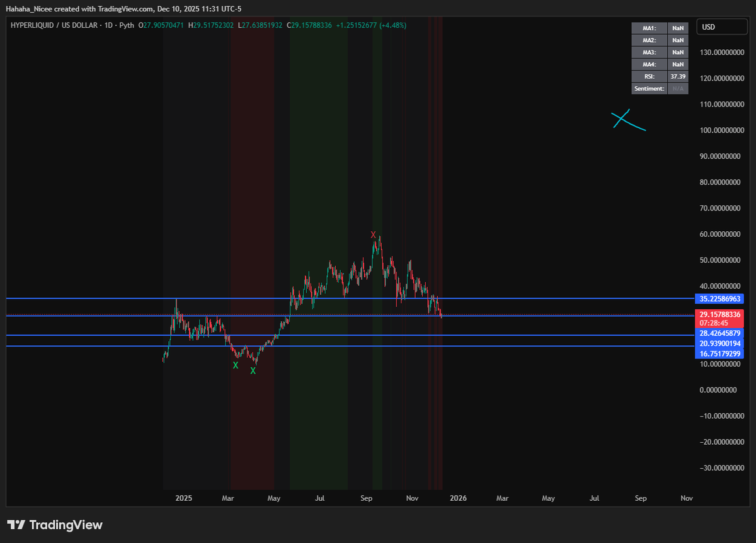Click the NaN value in the MA4 row
756x543 pixels.
(678, 64)
